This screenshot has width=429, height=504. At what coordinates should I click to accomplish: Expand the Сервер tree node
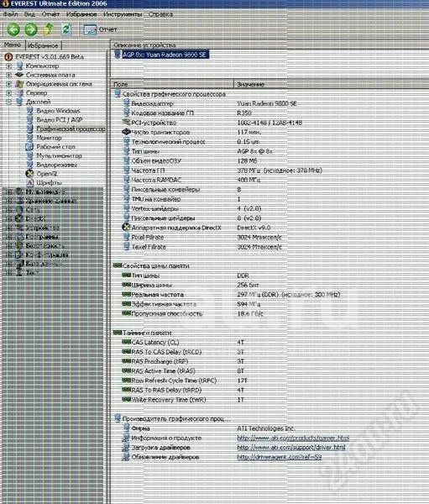tap(9, 93)
